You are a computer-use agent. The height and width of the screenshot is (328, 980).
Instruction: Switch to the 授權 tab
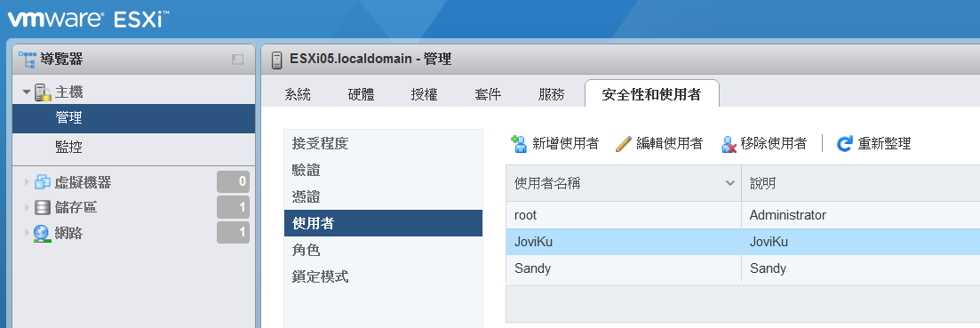pyautogui.click(x=425, y=94)
